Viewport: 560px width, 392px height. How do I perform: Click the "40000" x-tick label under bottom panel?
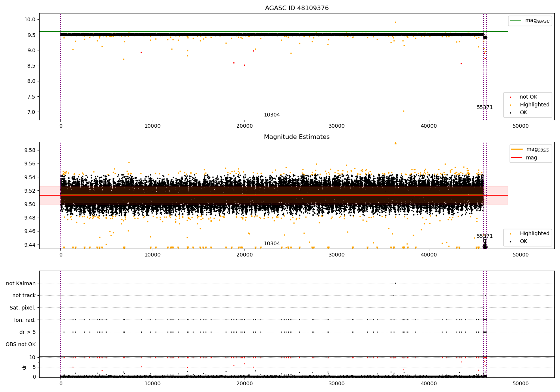click(x=429, y=383)
